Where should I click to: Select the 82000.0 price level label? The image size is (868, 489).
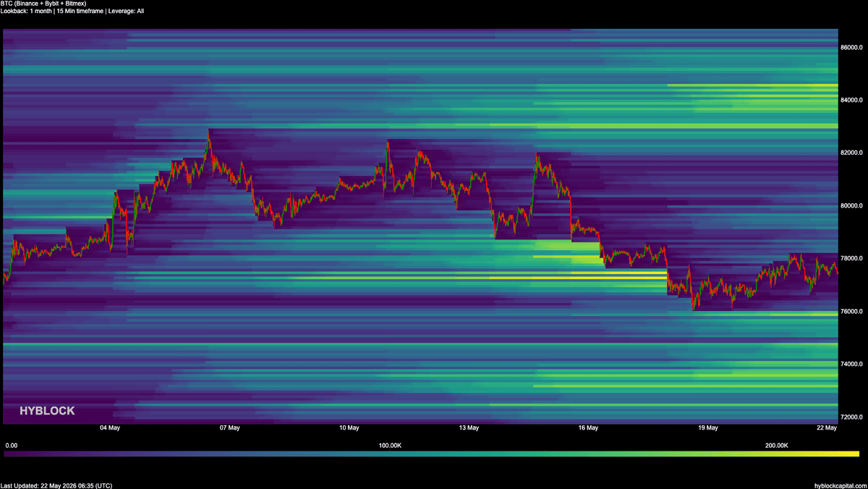[852, 153]
